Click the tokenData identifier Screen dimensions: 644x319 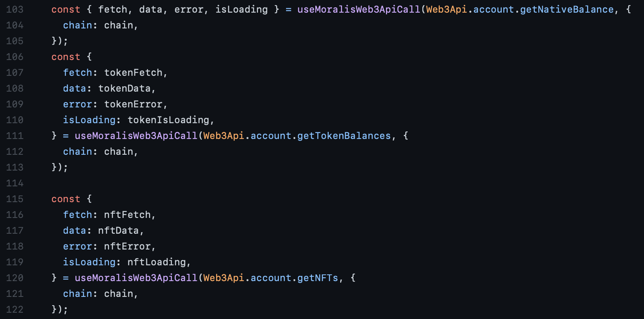[x=124, y=88]
